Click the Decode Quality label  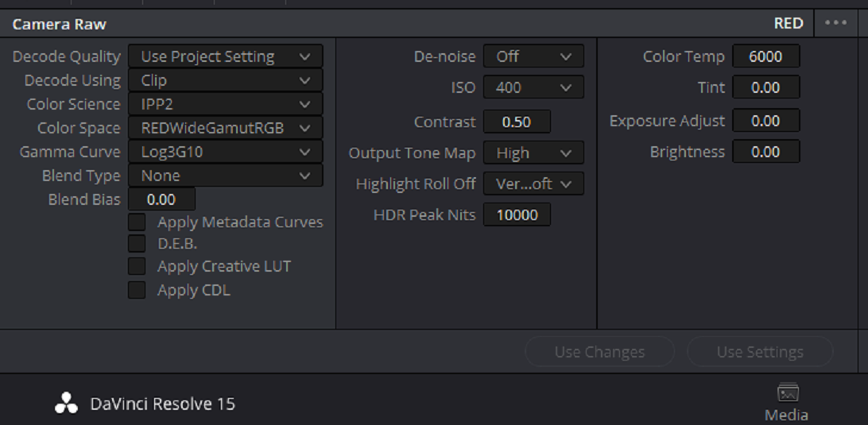(x=67, y=56)
